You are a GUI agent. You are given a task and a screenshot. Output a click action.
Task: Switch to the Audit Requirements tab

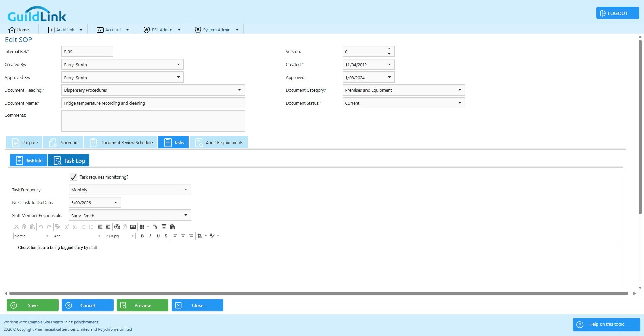point(219,142)
